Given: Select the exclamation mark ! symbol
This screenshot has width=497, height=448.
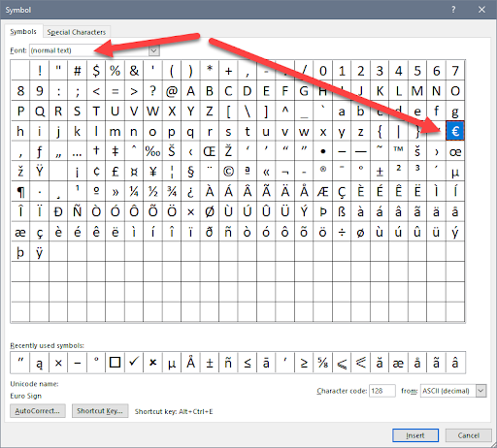Looking at the screenshot, I should pyautogui.click(x=40, y=71).
